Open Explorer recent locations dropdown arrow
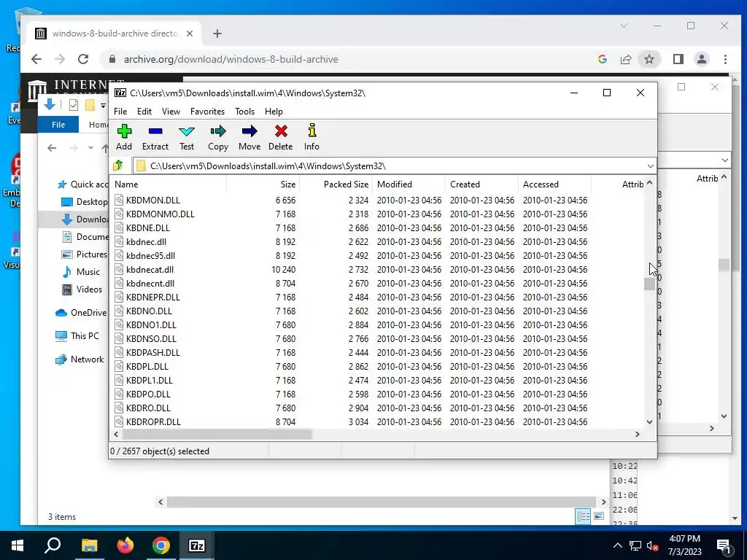 (90, 148)
